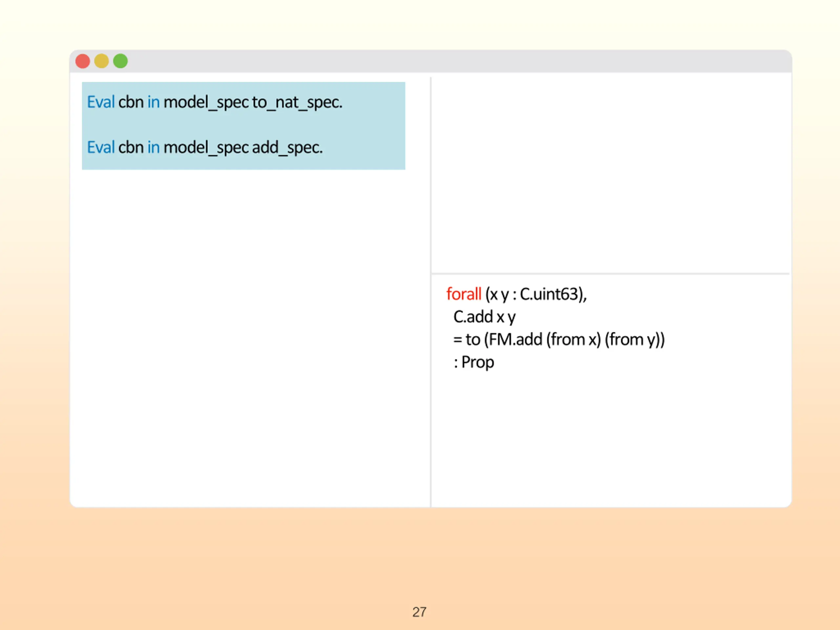
Task: Click the C.add x y line
Action: 485,317
